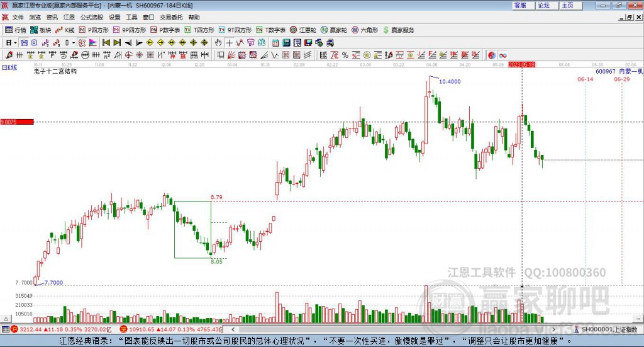Open the 9T四方形 tool
This screenshot has height=347, width=644.
[235, 30]
